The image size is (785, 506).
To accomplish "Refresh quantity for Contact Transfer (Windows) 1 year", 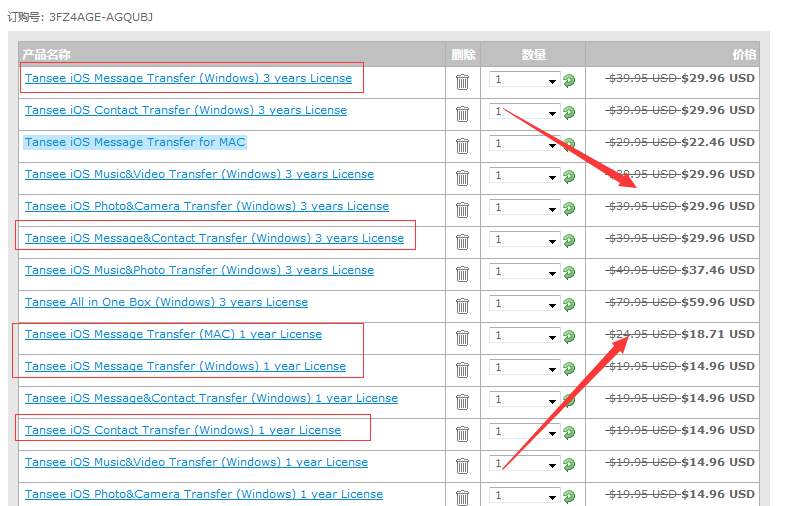I will [x=569, y=432].
